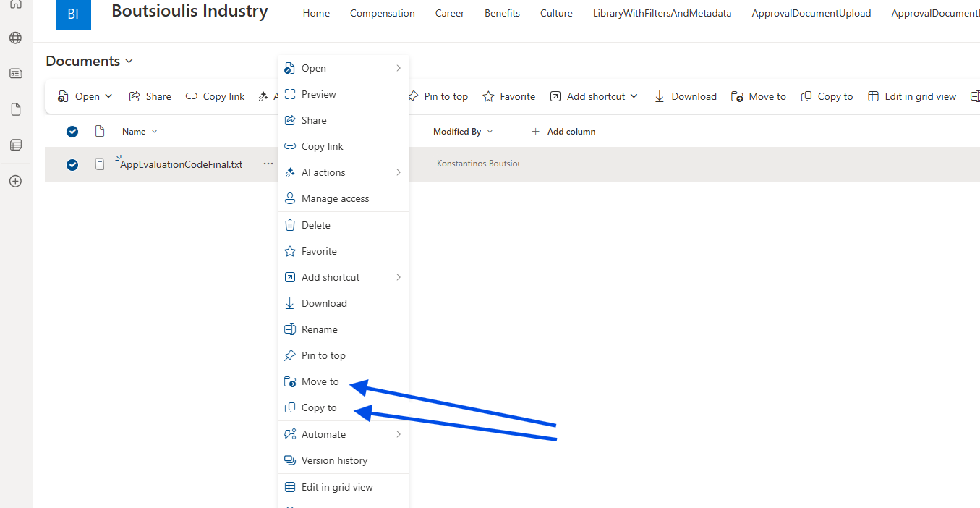Click the Favorite star in the toolbar

click(488, 96)
